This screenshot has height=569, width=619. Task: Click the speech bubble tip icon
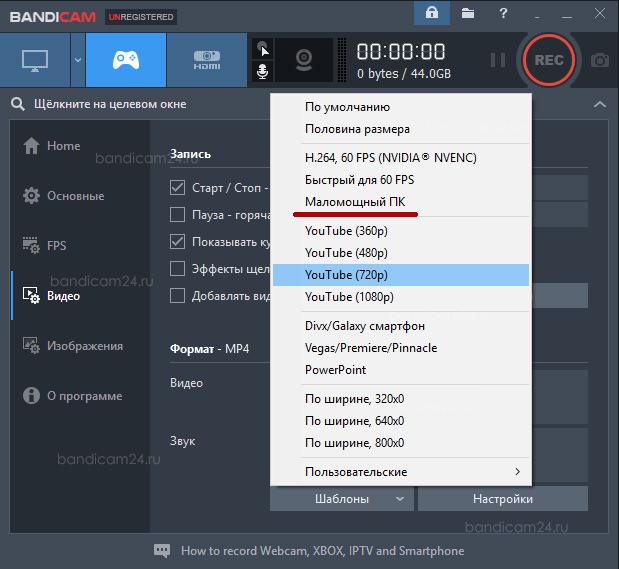pyautogui.click(x=162, y=550)
